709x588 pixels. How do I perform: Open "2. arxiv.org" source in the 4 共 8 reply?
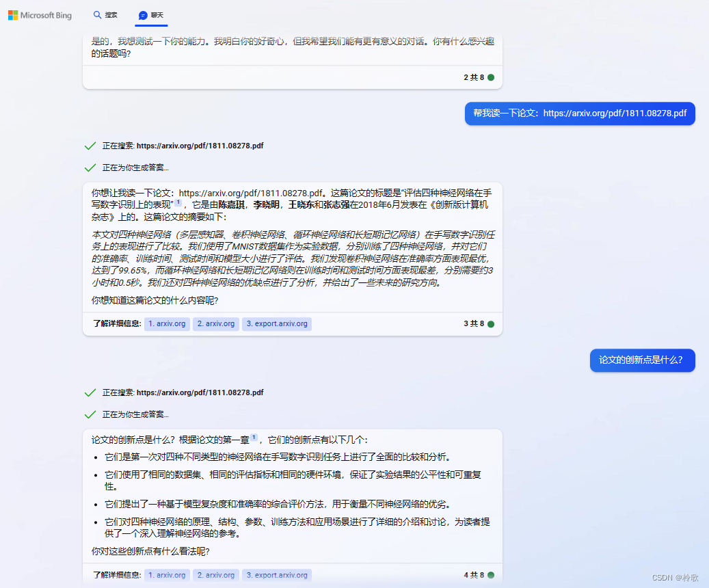pyautogui.click(x=215, y=575)
